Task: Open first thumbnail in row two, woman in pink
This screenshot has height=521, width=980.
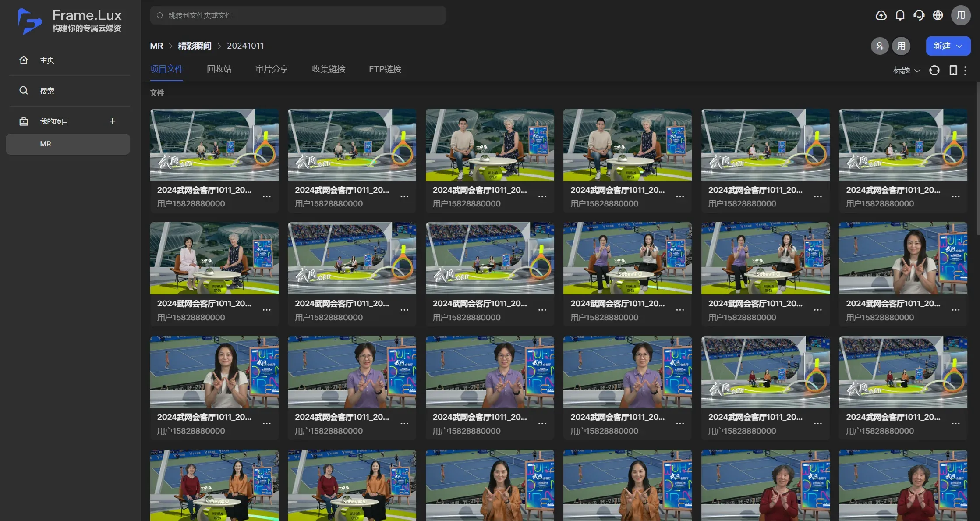Action: coord(214,259)
